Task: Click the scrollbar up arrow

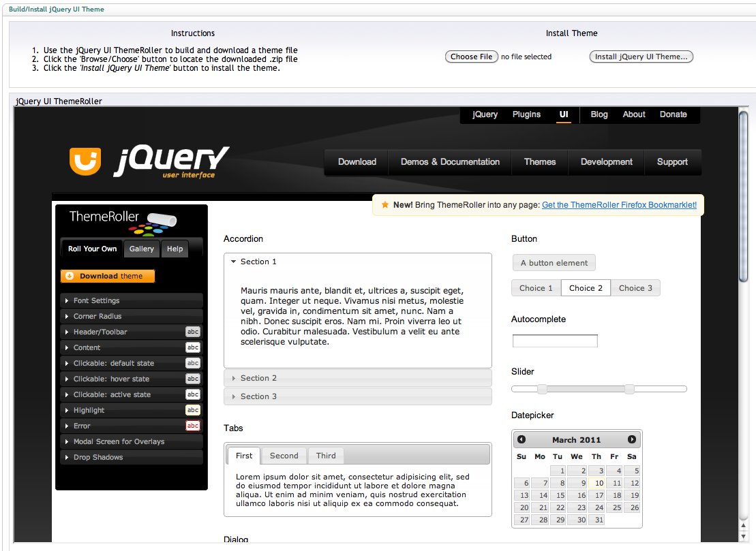Action: [x=744, y=526]
